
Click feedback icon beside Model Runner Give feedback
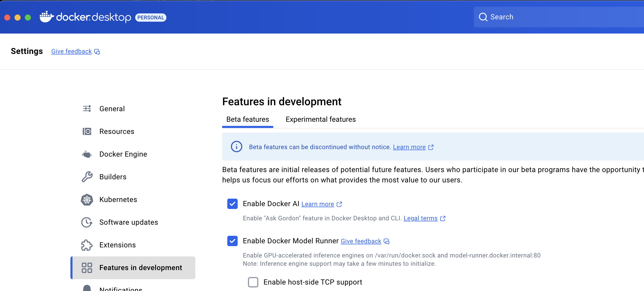[x=387, y=241]
